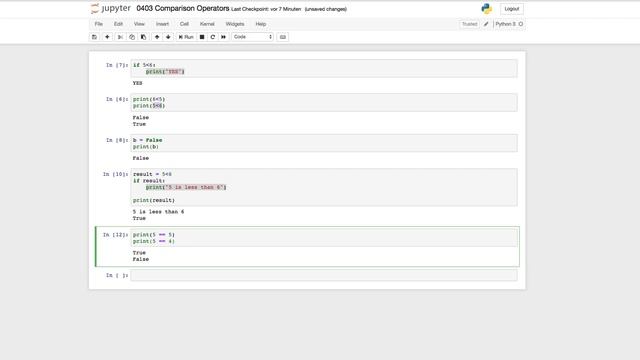Click the In [7]: prompt label
This screenshot has width=640, height=360.
[117, 65]
